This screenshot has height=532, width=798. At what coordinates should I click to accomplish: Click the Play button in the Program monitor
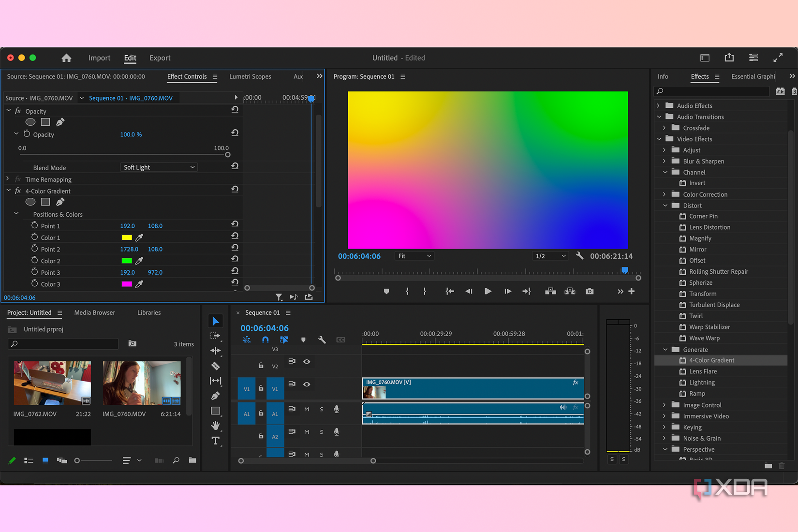(x=488, y=291)
